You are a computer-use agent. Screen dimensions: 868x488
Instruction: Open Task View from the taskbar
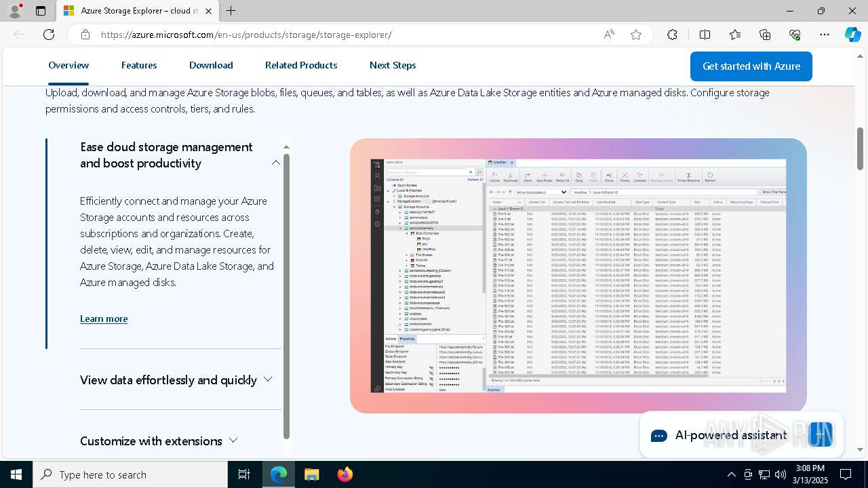coord(244,474)
